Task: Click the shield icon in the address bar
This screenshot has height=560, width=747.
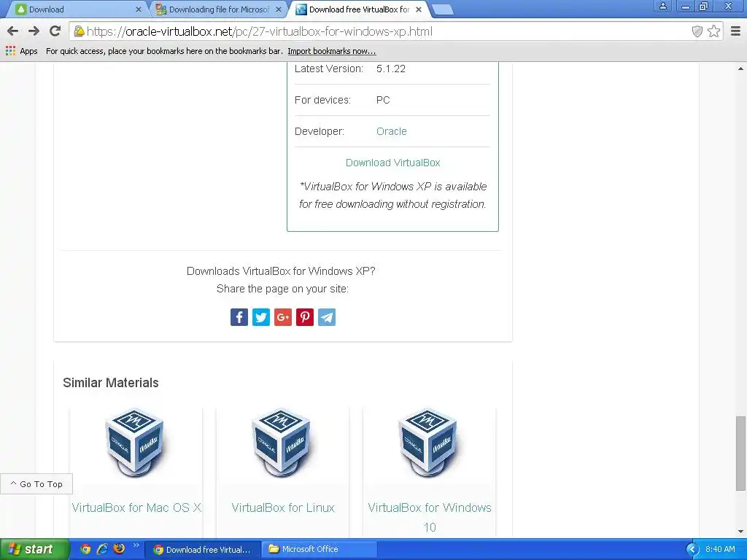Action: coord(697,31)
